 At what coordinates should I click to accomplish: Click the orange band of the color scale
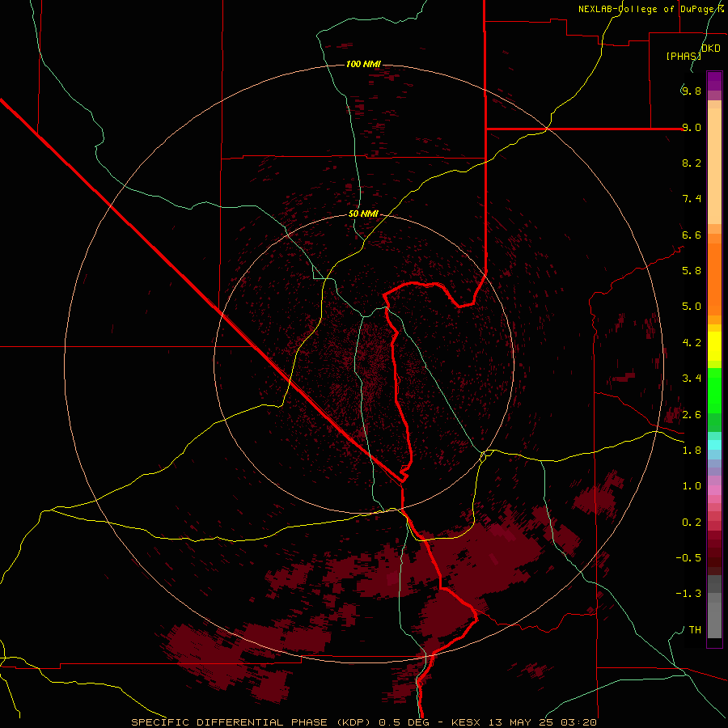click(x=714, y=278)
